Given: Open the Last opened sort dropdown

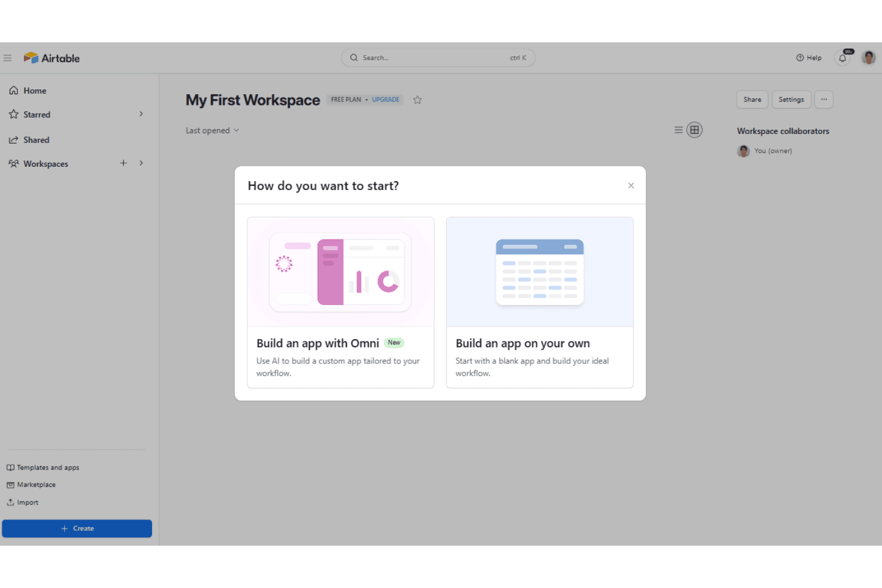Looking at the screenshot, I should [212, 130].
